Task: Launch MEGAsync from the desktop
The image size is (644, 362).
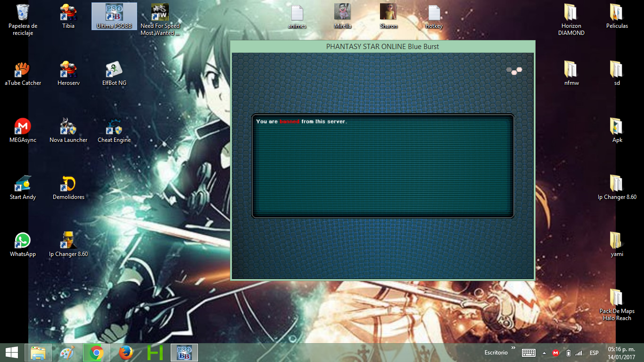Action: 23,131
